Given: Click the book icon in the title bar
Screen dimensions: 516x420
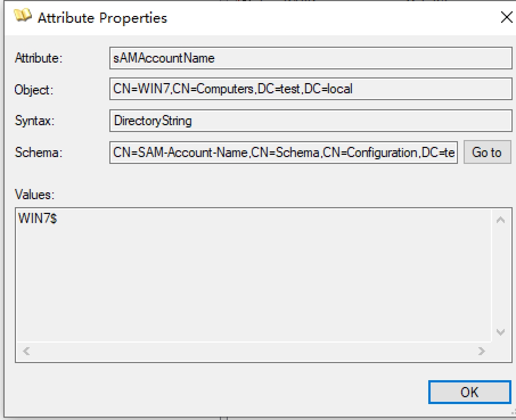Looking at the screenshot, I should coord(23,17).
